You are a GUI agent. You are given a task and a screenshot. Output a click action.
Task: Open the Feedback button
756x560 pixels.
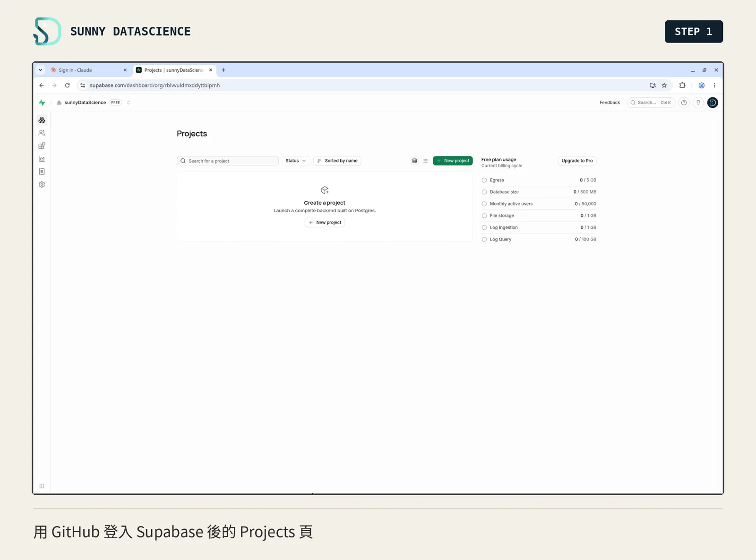(x=610, y=103)
